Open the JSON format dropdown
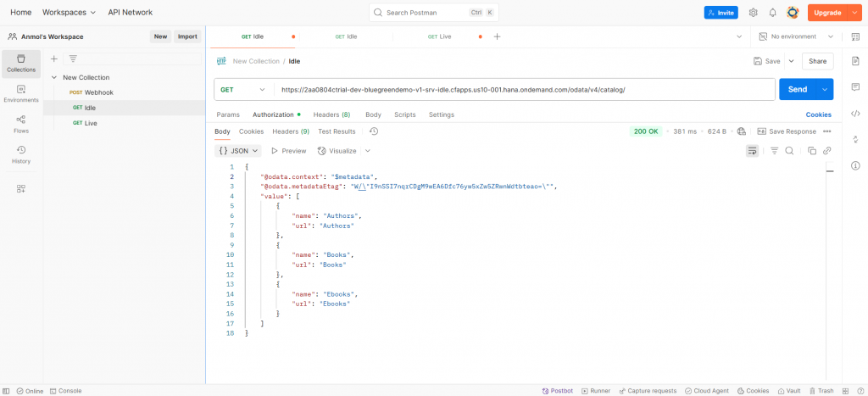The image size is (868, 396). pyautogui.click(x=238, y=151)
